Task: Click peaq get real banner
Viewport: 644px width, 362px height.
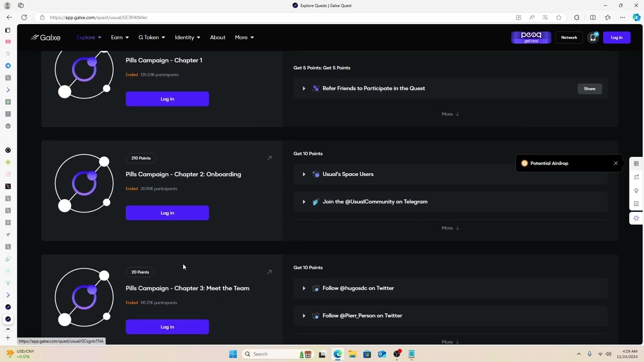Action: point(531,38)
